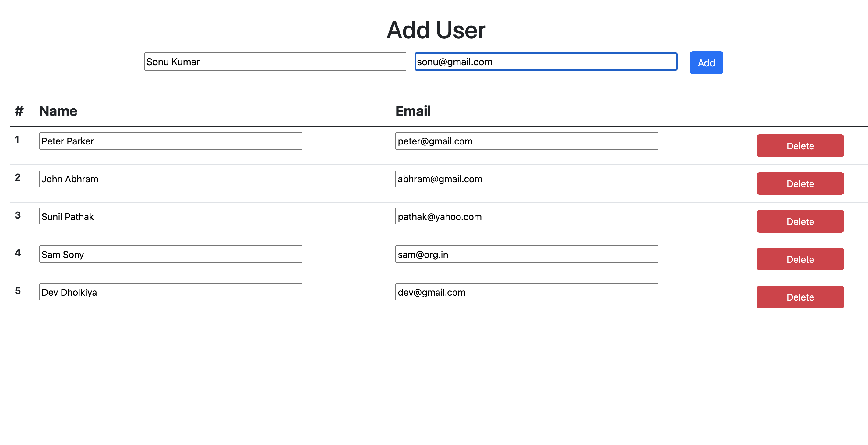The image size is (868, 445).
Task: Click the name field for Peter Parker
Action: tap(170, 141)
